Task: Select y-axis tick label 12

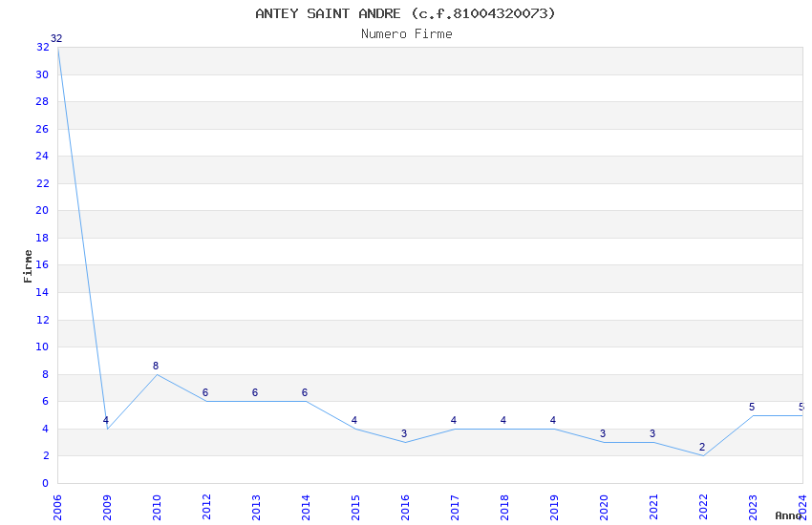Action: 42,320
